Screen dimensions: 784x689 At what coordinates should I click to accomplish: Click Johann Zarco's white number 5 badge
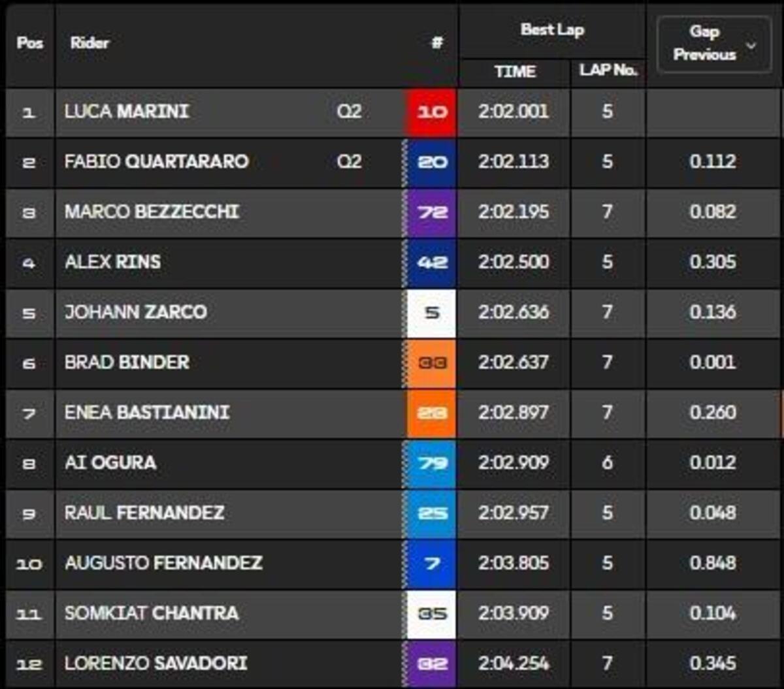pos(432,313)
